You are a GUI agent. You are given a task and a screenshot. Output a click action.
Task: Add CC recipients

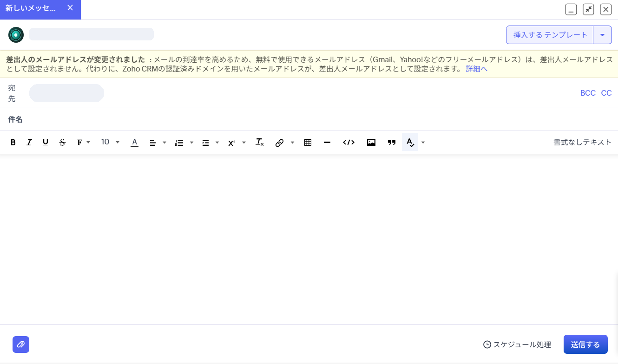(606, 93)
